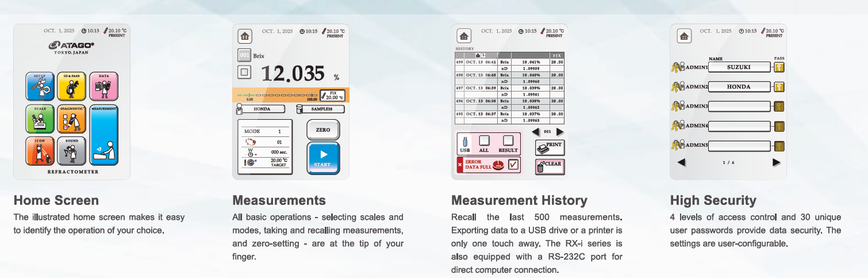Image resolution: width=868 pixels, height=278 pixels.
Task: Click the ZERO setting button
Action: tap(323, 130)
